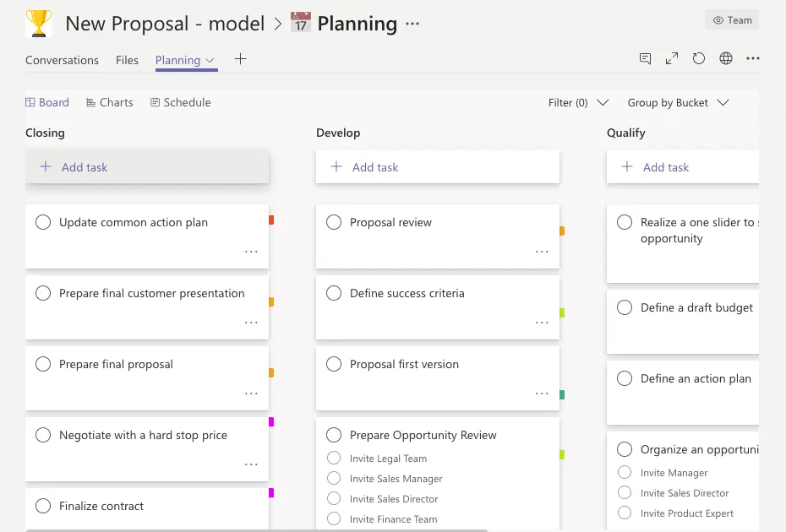
Task: Mark Define success criteria as complete
Action: (334, 293)
